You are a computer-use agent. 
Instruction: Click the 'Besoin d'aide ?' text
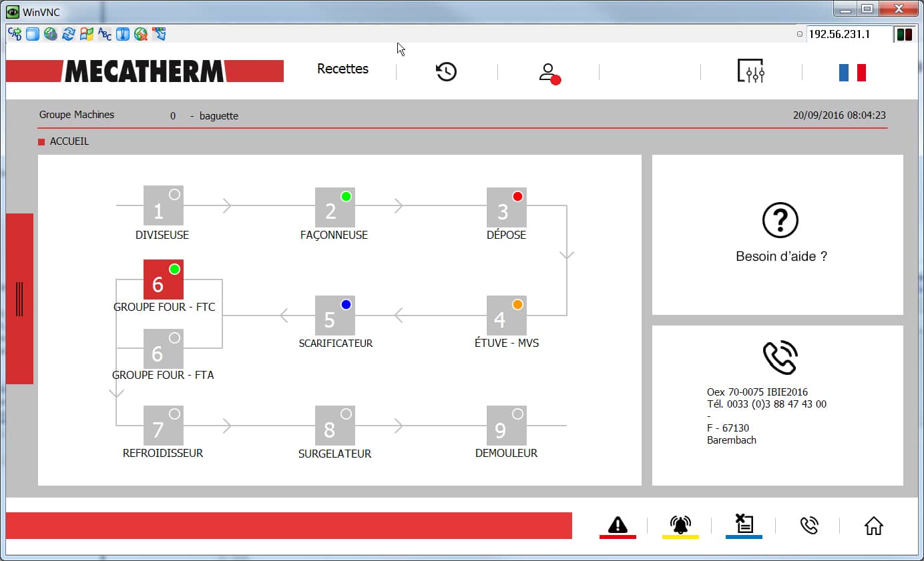(x=781, y=256)
